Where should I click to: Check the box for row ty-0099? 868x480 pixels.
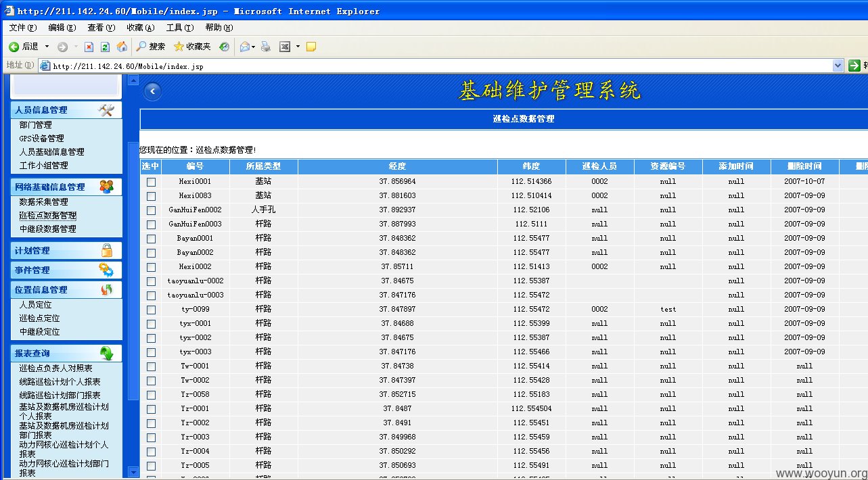(x=151, y=310)
